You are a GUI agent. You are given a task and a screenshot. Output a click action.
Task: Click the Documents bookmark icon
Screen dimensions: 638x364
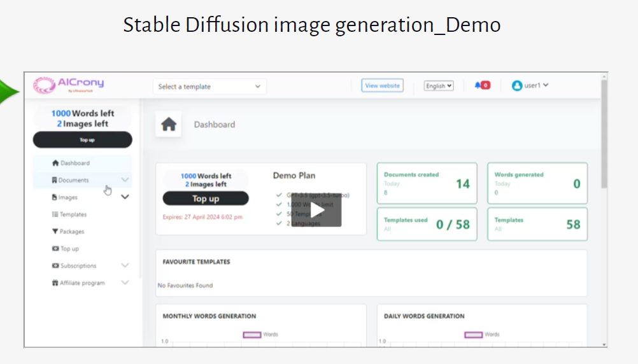click(54, 180)
